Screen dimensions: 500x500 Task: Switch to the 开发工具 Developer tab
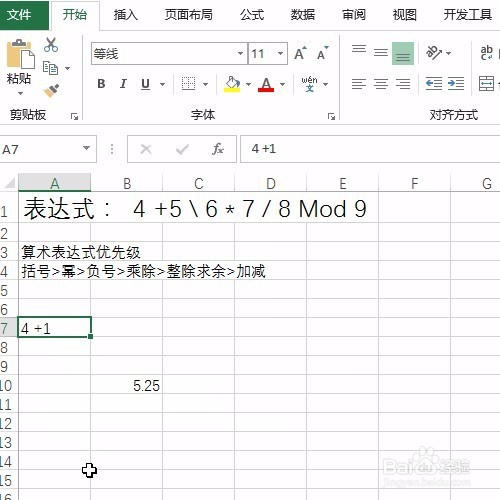tap(468, 15)
